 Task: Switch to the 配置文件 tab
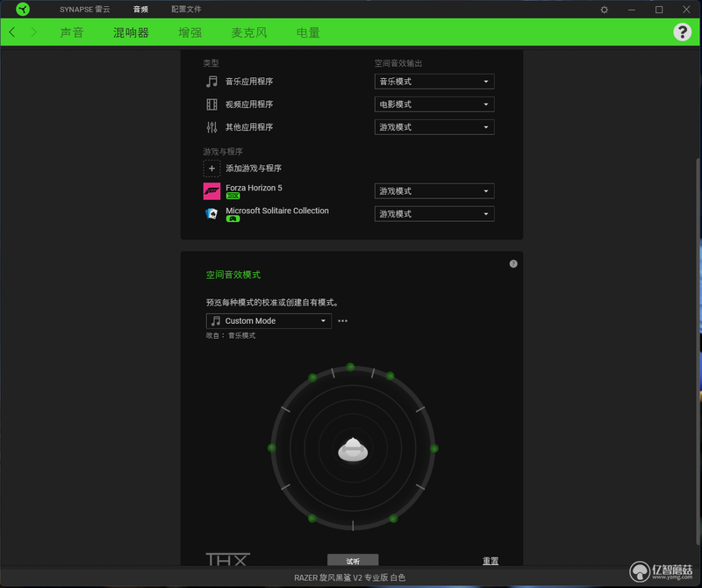tap(186, 10)
